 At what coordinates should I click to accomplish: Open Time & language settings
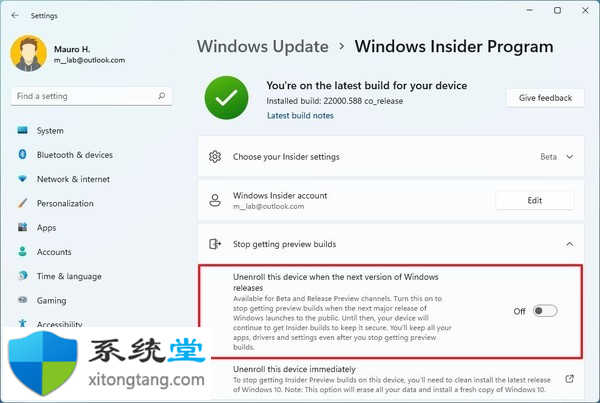point(69,276)
